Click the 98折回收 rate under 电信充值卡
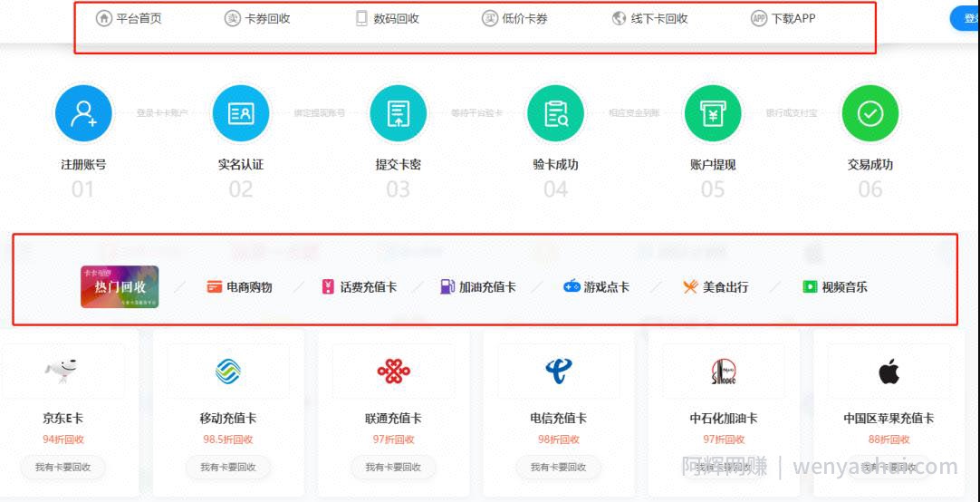 pyautogui.click(x=559, y=439)
